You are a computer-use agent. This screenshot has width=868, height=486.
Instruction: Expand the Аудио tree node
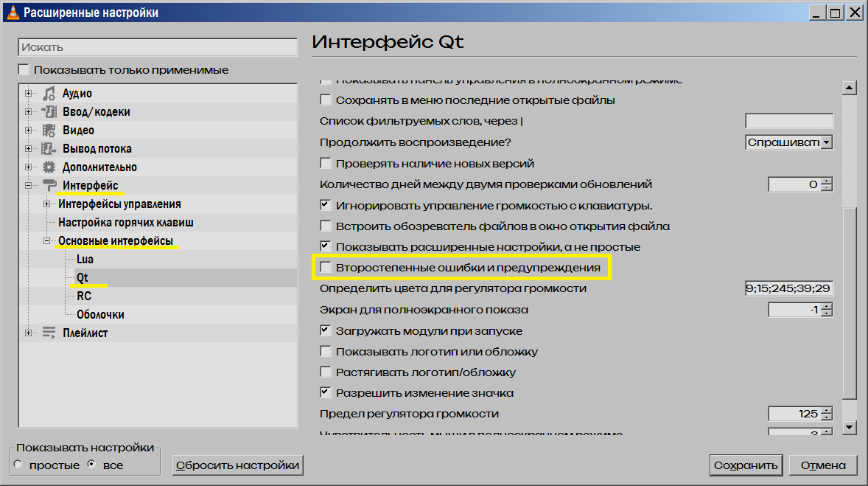[x=28, y=94]
